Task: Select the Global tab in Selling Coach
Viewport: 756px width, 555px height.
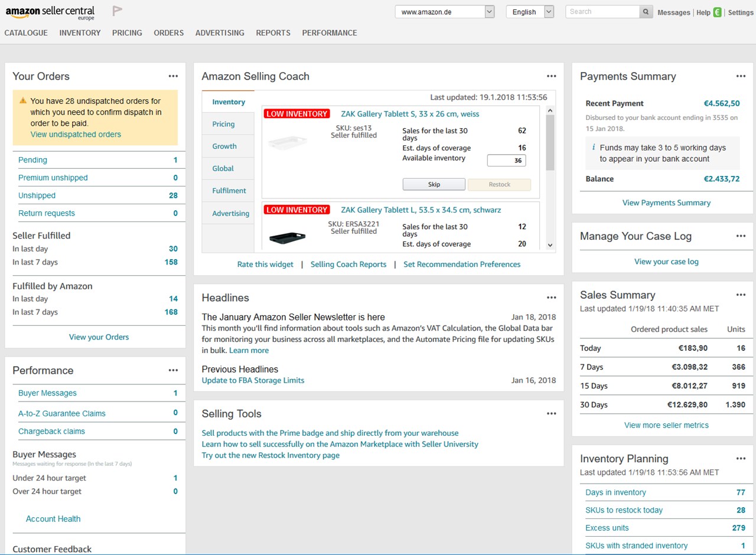Action: [228, 168]
